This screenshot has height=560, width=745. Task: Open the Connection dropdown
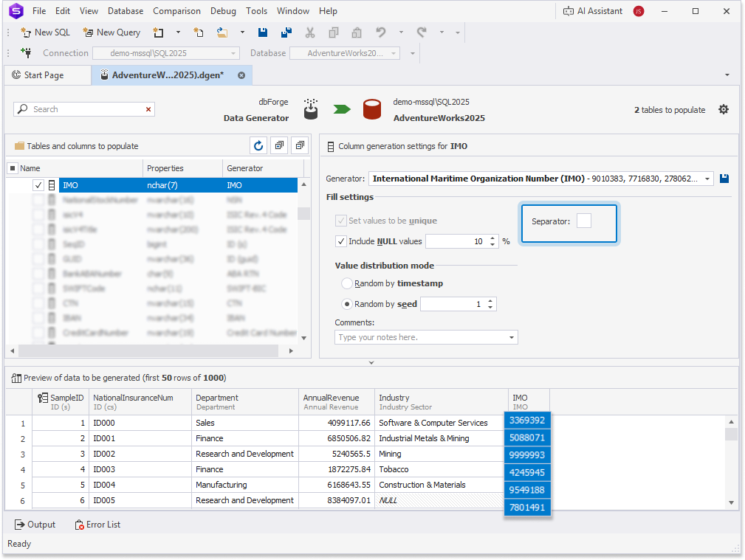233,53
